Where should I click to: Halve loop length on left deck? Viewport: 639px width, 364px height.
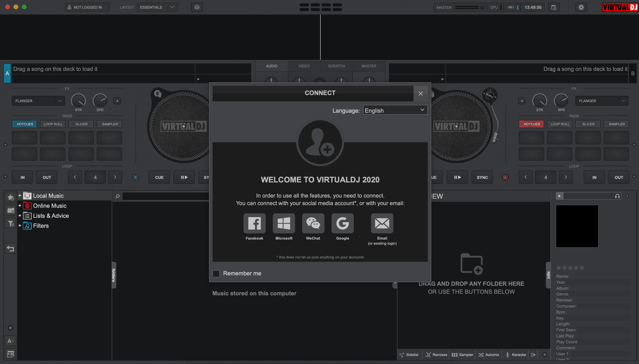tap(75, 177)
